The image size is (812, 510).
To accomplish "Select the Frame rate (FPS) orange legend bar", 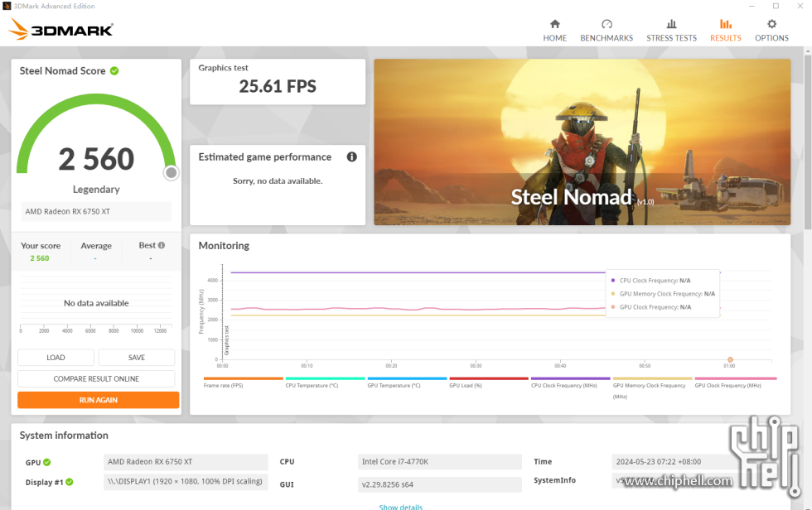I will tap(244, 378).
